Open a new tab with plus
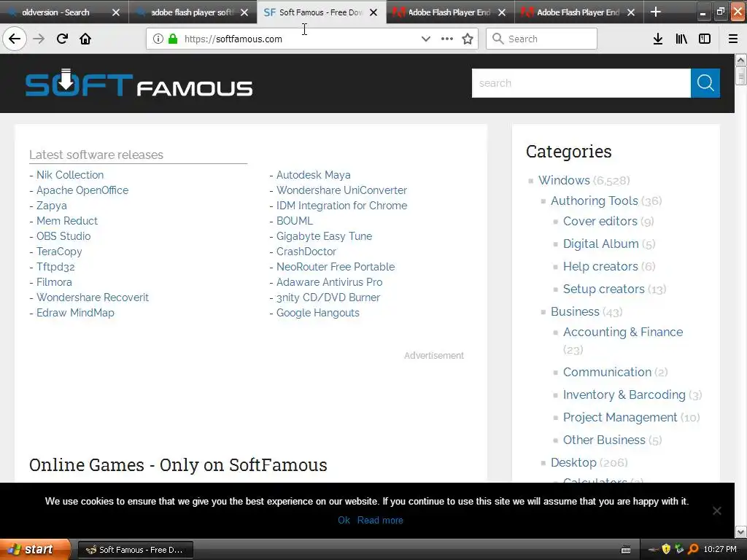Screen dimensions: 747x560 click(x=656, y=12)
